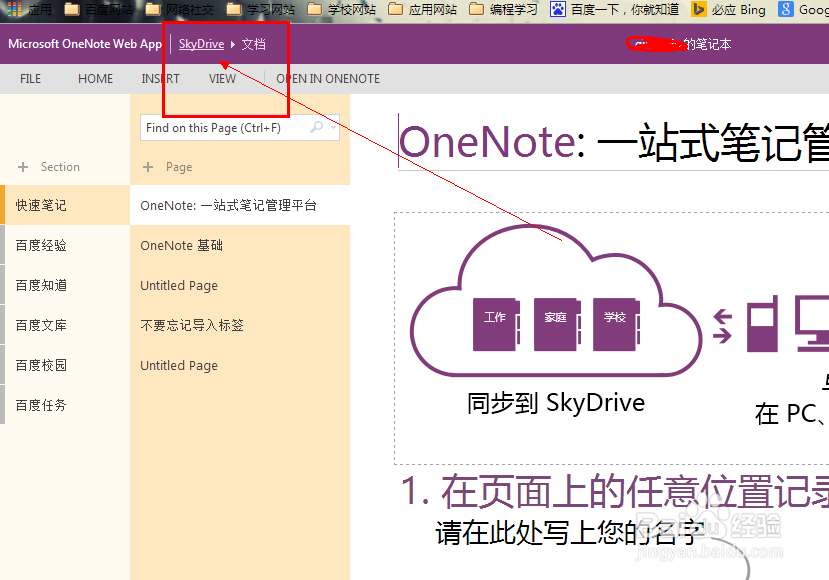Screen dimensions: 829x580
Task: Click the notebook name 的笔记本
Action: click(x=707, y=44)
